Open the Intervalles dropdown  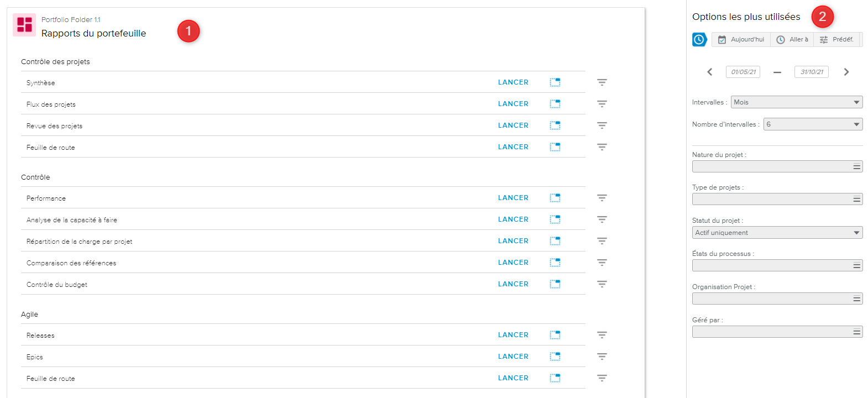tap(796, 102)
